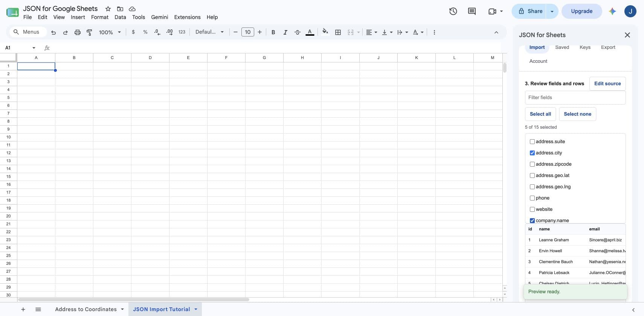Viewport: 644px width, 316px height.
Task: Check the address.suite field
Action: (532, 142)
